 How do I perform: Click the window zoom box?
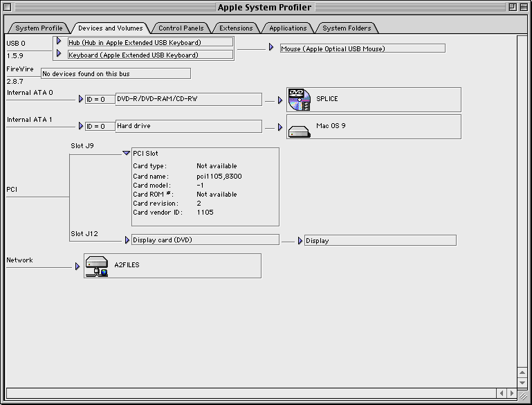point(513,7)
